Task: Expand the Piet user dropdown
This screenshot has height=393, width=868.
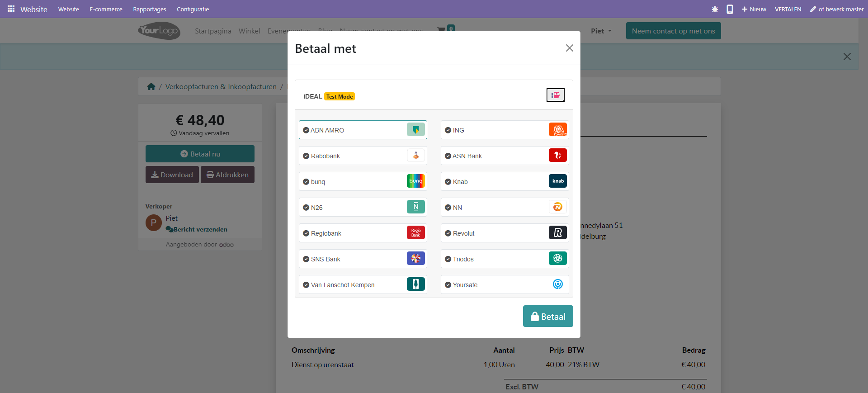Action: click(601, 31)
